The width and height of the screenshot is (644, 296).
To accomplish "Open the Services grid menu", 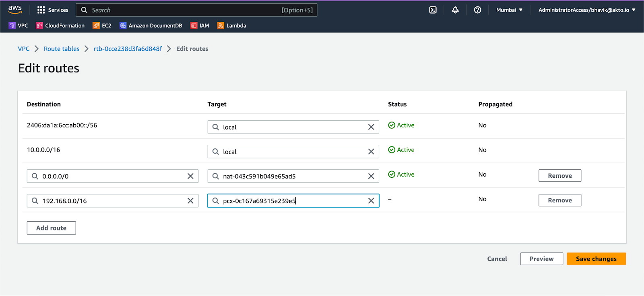I will (53, 10).
